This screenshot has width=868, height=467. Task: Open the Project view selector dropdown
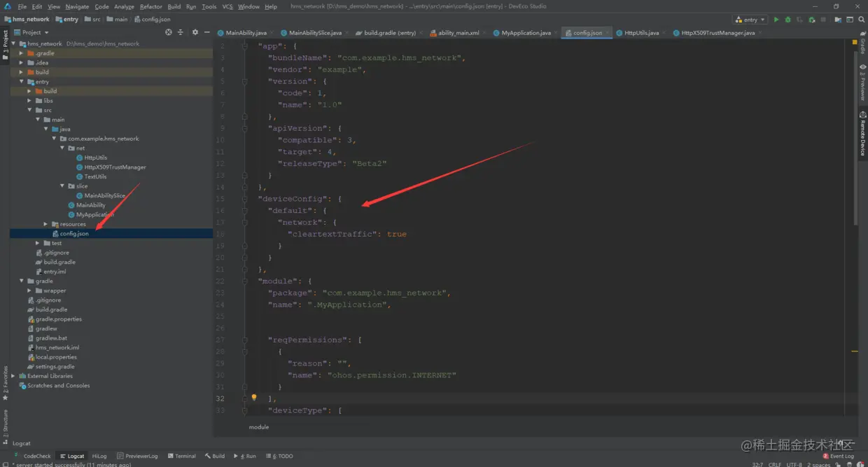pyautogui.click(x=31, y=32)
